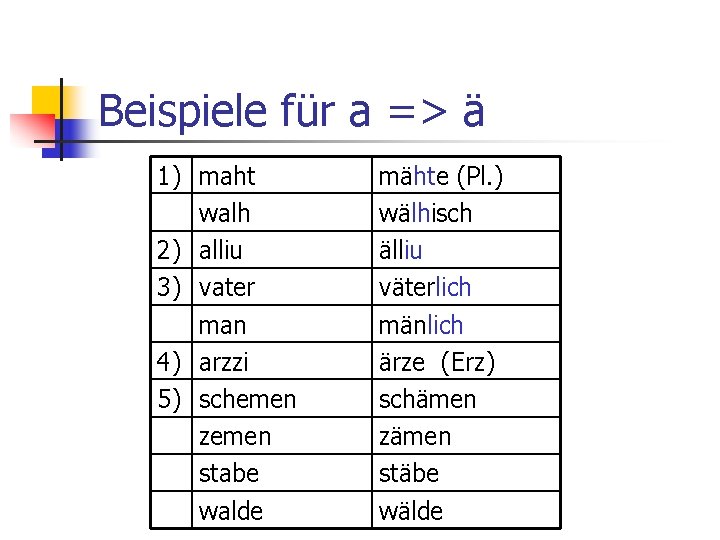The width and height of the screenshot is (720, 540).
Task: Click the 'vater' entry
Action: (x=227, y=288)
